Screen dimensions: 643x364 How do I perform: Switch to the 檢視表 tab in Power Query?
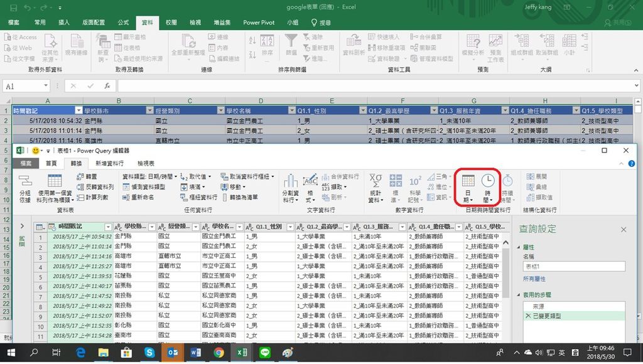146,163
